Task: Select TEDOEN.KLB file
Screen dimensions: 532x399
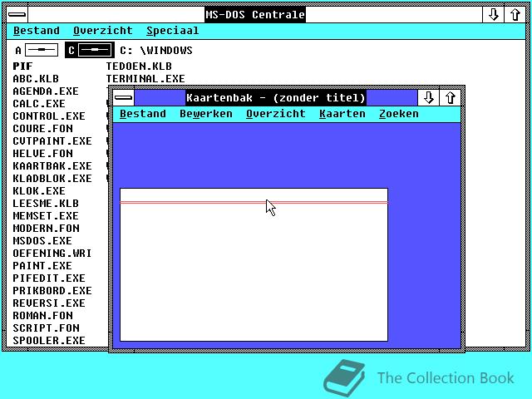Action: tap(139, 66)
